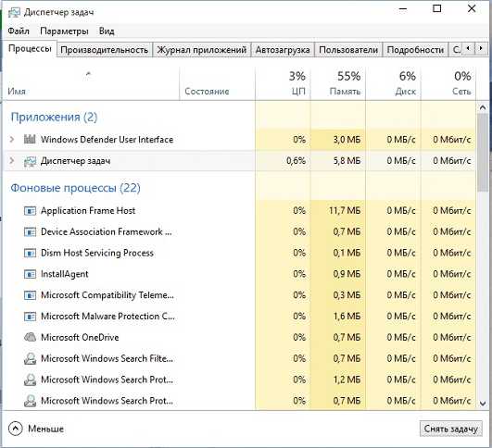This screenshot has height=448, width=492.
Task: Click the vertical scrollbar thumb
Action: 483,153
